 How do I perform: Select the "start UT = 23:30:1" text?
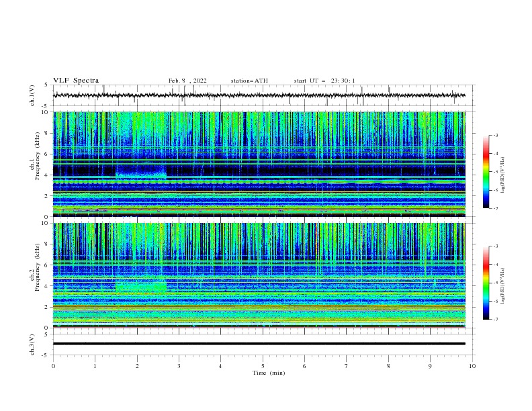324,81
